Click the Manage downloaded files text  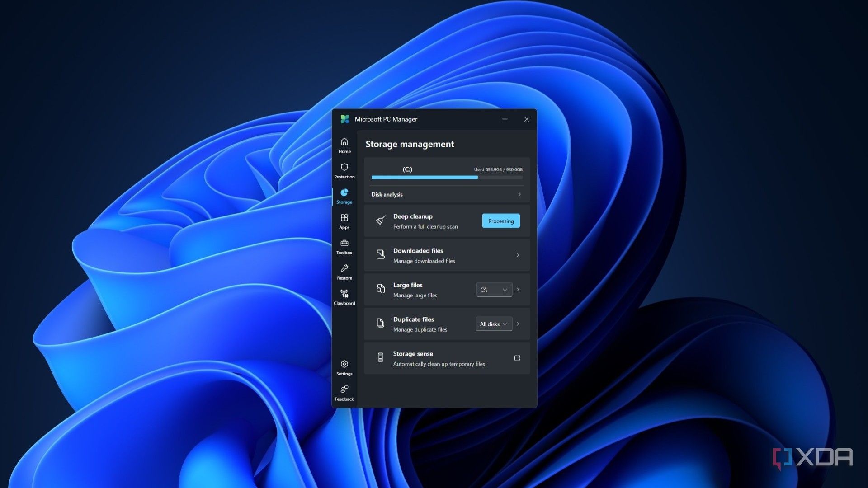[424, 261]
